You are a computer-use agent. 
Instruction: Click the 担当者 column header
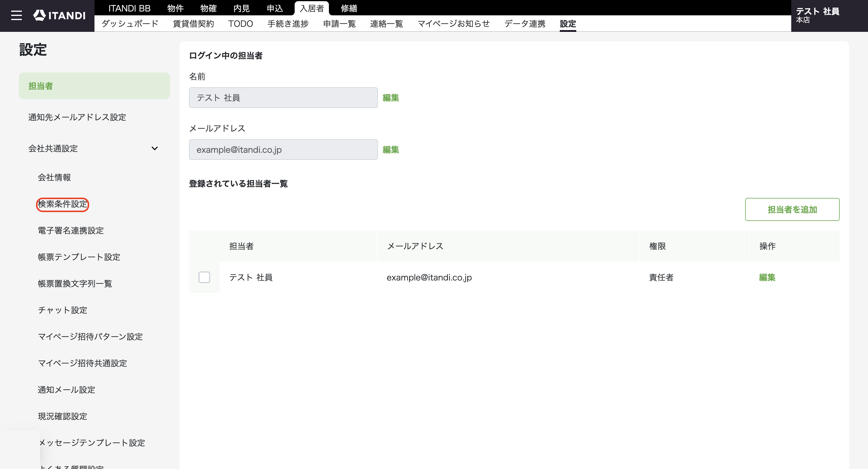(x=242, y=246)
